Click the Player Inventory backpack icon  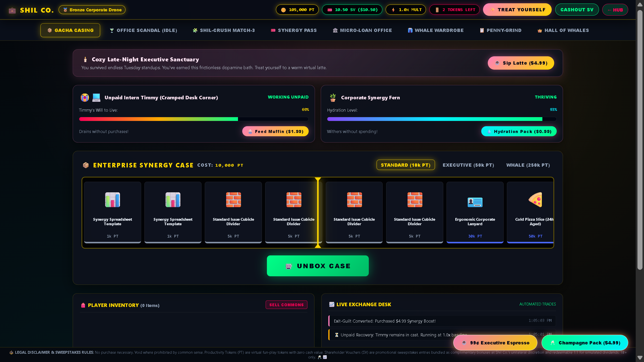(x=83, y=305)
